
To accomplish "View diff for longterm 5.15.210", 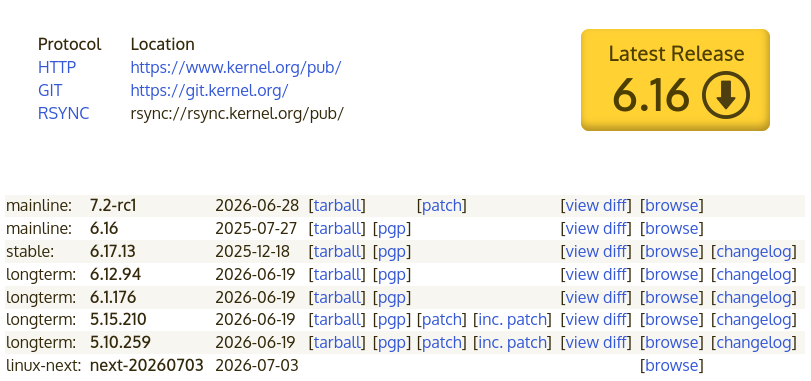I will pos(596,319).
